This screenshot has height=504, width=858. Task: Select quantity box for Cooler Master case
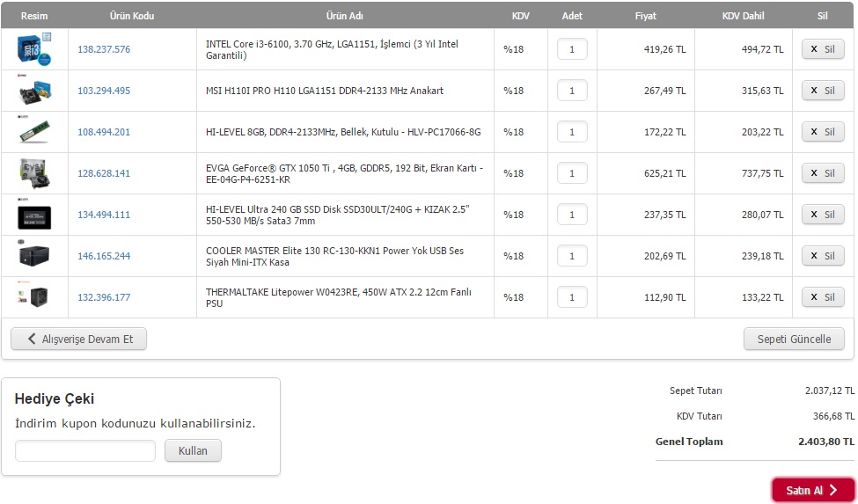pyautogui.click(x=572, y=256)
